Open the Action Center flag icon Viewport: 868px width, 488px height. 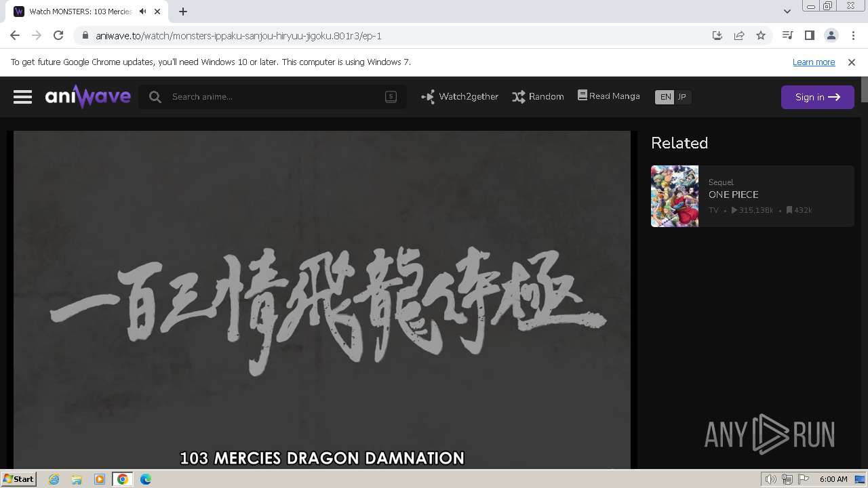[804, 479]
